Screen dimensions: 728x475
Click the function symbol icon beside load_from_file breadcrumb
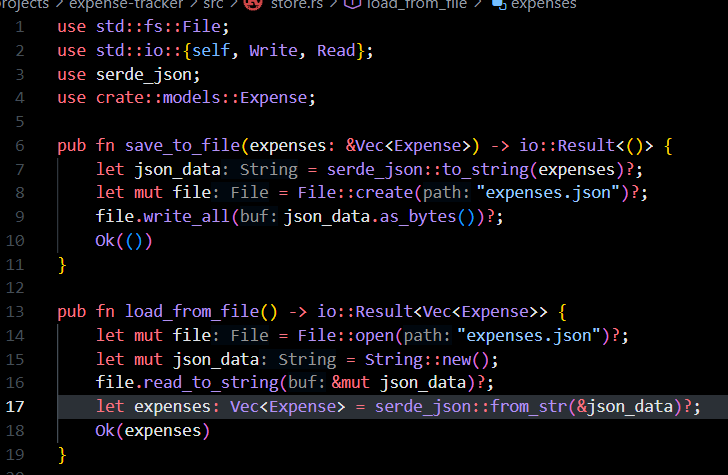(352, 4)
